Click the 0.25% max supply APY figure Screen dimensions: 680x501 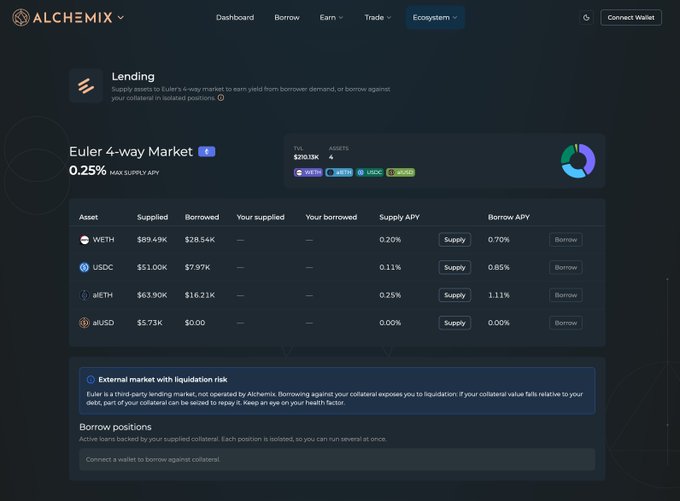pyautogui.click(x=87, y=170)
